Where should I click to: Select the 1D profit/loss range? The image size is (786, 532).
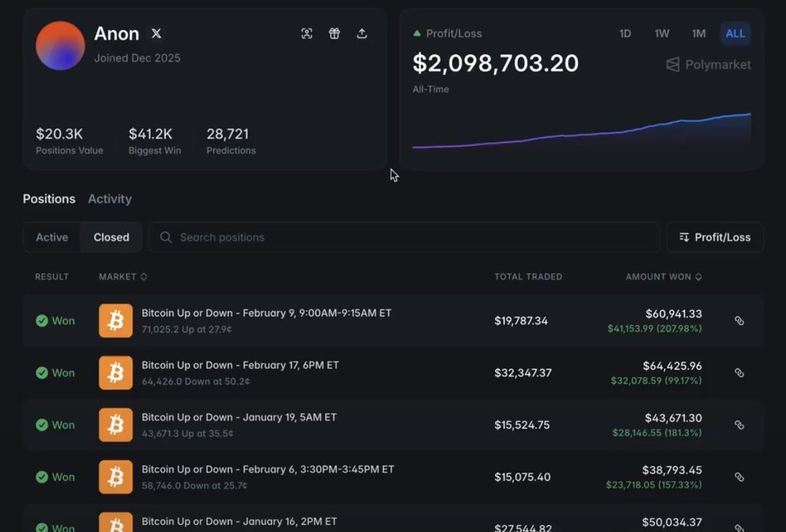tap(625, 34)
